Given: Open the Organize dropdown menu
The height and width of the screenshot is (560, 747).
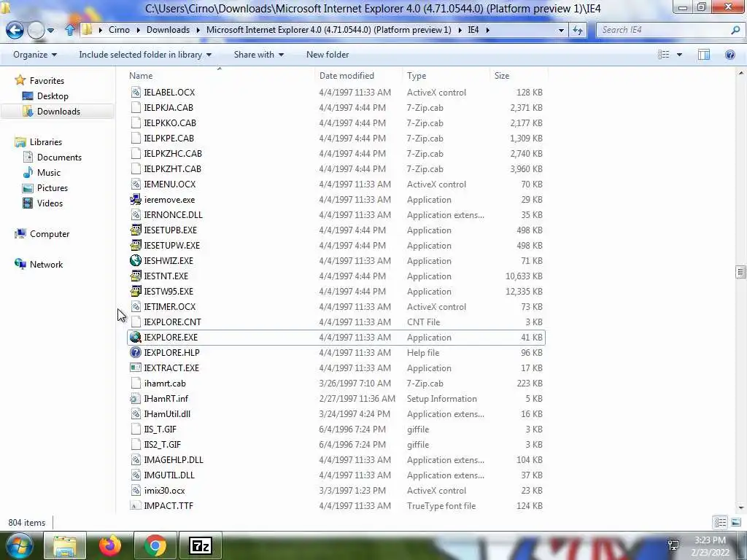Looking at the screenshot, I should [x=35, y=55].
